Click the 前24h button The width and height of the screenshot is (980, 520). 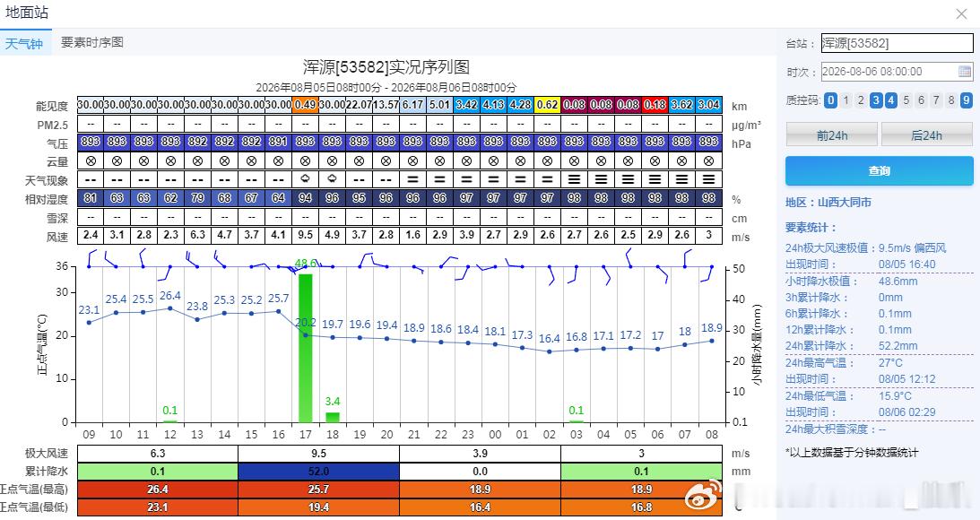[832, 135]
